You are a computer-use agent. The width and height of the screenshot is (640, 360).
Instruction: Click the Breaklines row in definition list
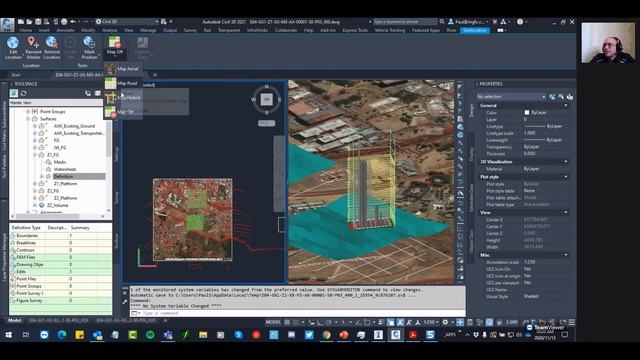(x=60, y=243)
